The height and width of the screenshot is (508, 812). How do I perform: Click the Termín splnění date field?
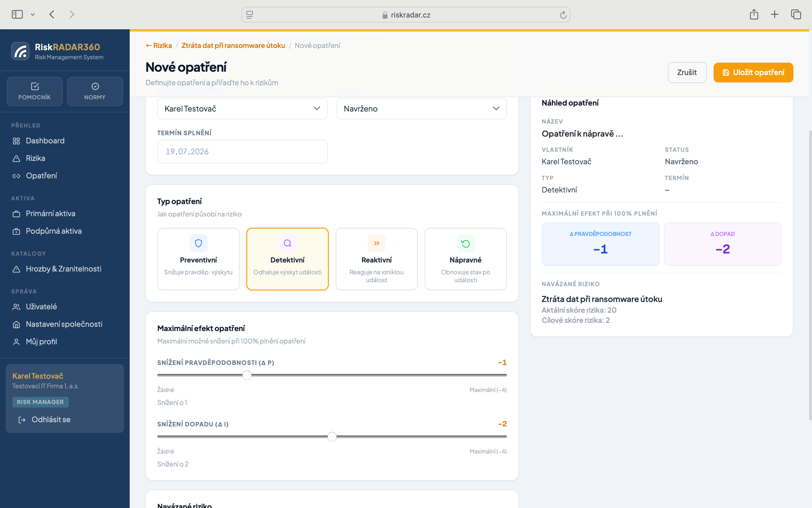[242, 152]
